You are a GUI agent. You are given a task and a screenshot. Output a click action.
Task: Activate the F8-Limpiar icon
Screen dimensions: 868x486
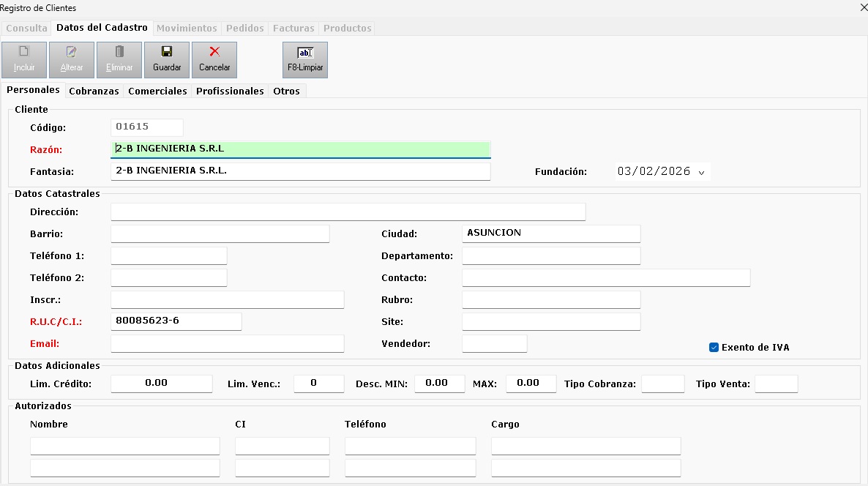304,59
